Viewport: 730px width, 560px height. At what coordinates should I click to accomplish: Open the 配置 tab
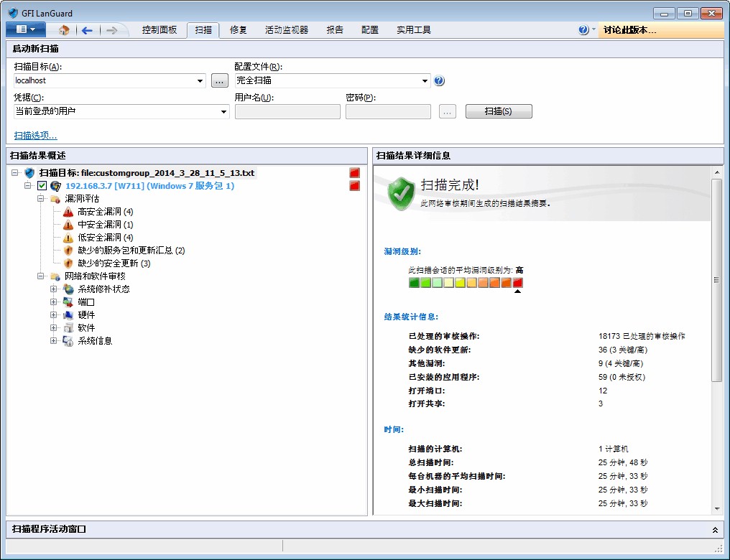tap(369, 29)
